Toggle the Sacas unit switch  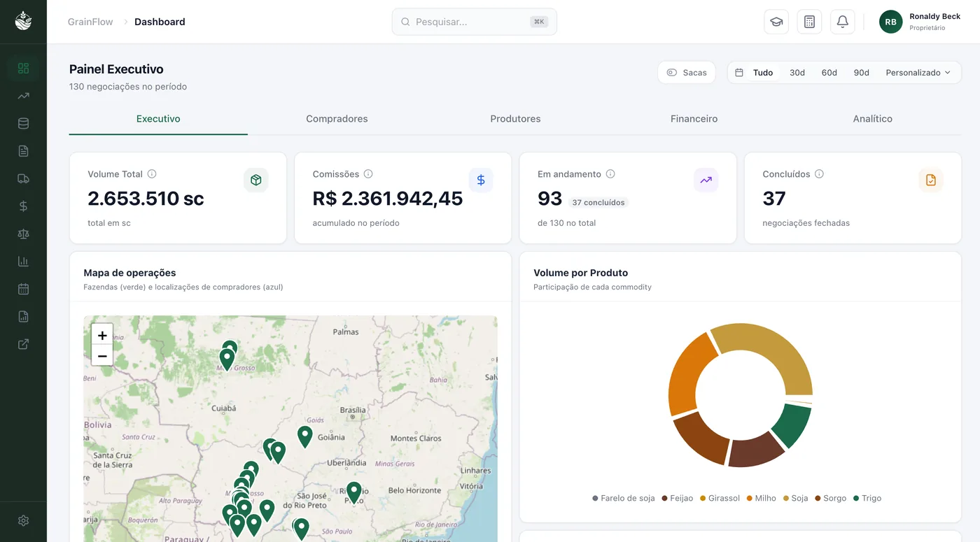coord(686,73)
